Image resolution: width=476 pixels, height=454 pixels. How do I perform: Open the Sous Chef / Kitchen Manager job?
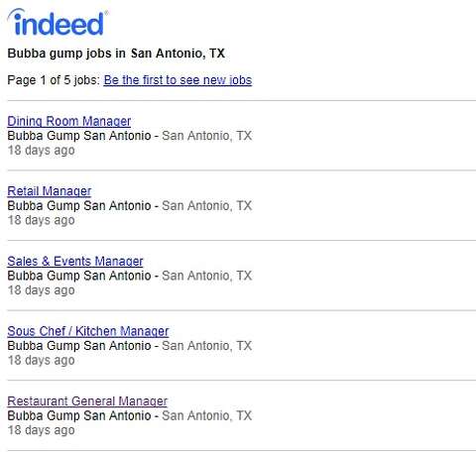[88, 331]
